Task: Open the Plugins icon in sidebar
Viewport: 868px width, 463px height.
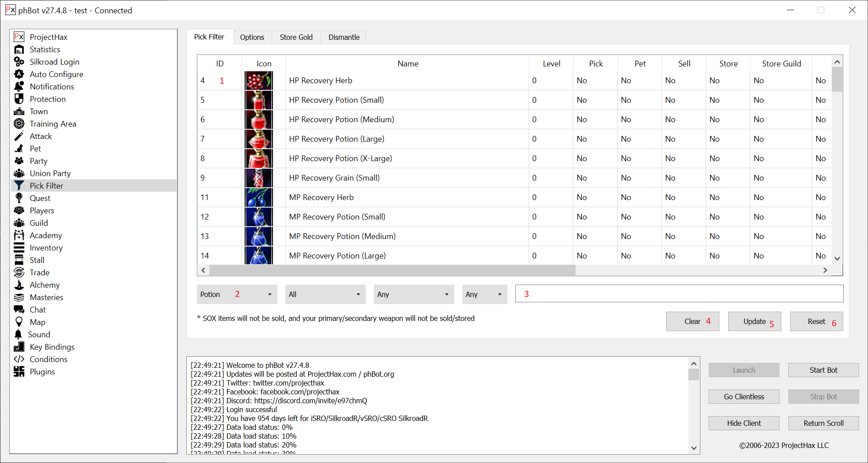Action: coord(19,372)
